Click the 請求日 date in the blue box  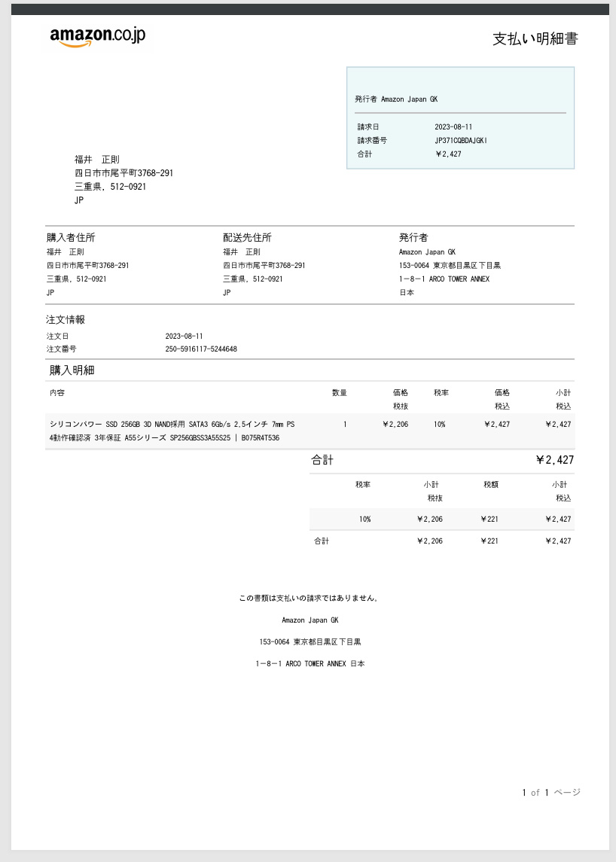coord(453,126)
